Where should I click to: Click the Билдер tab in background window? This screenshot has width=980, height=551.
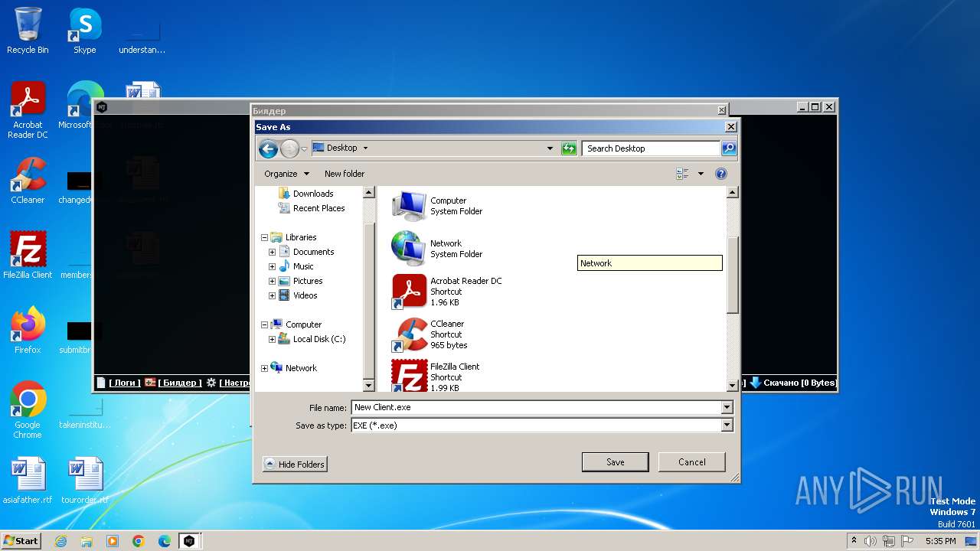pos(173,383)
